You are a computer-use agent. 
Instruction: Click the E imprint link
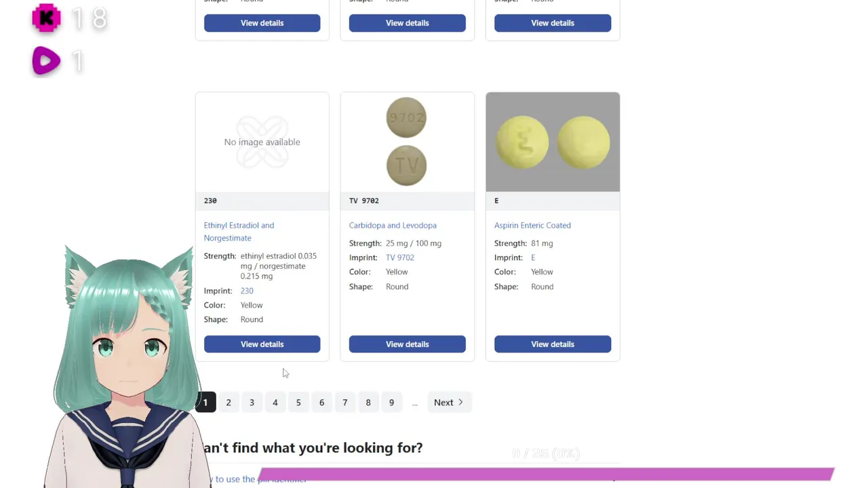533,258
